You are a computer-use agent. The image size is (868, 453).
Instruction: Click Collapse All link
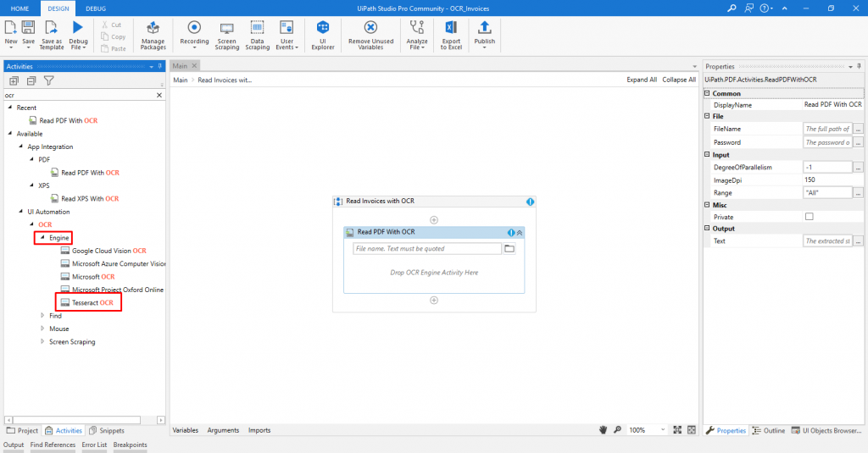[x=679, y=80]
